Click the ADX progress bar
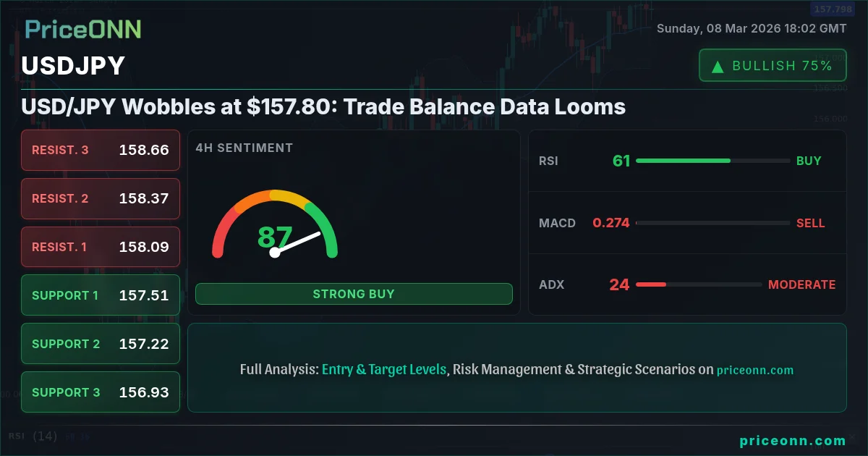Viewport: 868px width, 456px height. pyautogui.click(x=699, y=284)
